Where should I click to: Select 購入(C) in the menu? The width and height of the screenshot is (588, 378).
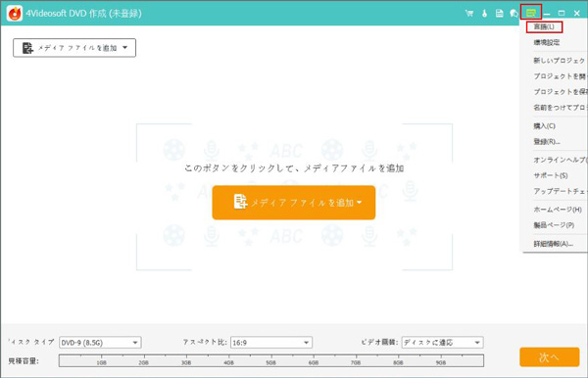click(544, 126)
